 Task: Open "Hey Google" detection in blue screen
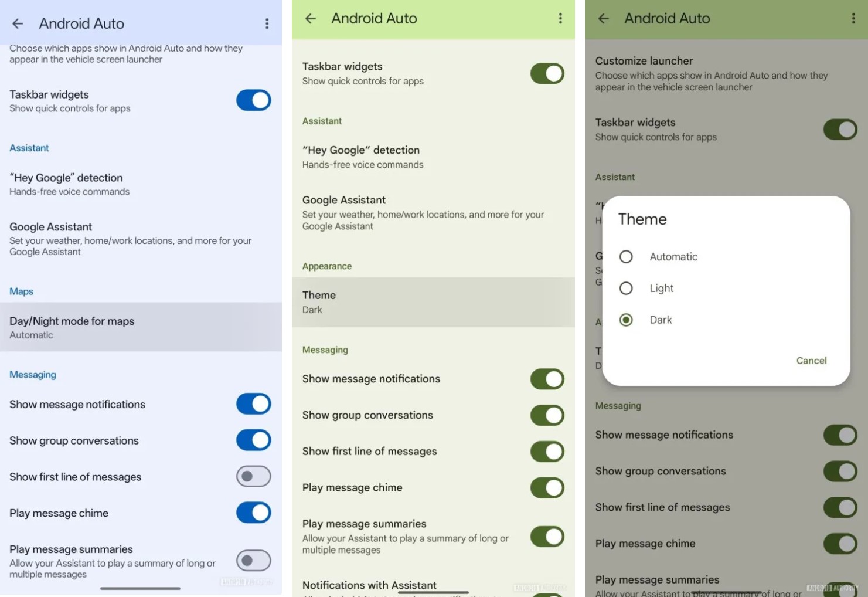pos(141,184)
